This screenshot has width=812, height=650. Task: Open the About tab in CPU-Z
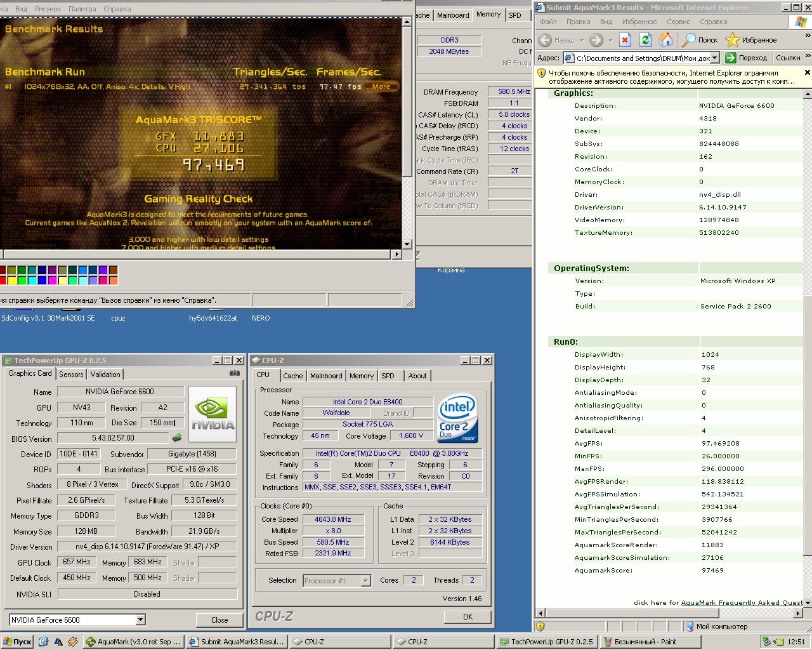pos(417,376)
